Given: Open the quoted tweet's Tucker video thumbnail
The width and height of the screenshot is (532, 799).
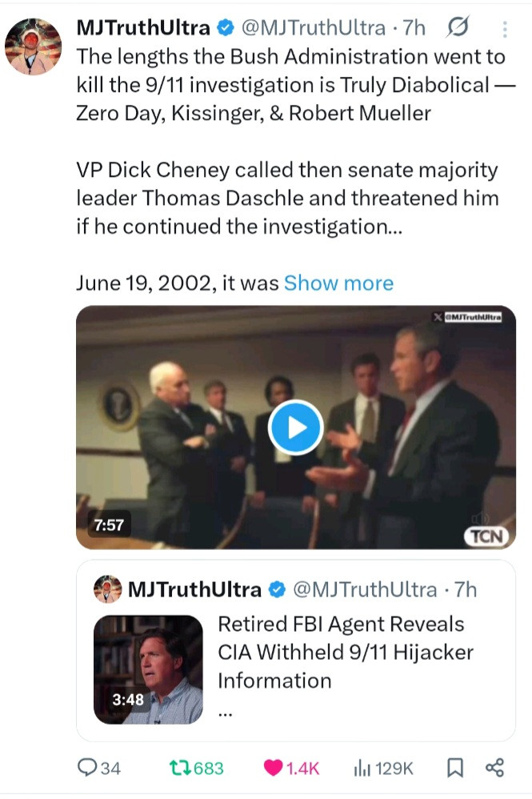Looking at the screenshot, I should pyautogui.click(x=148, y=669).
